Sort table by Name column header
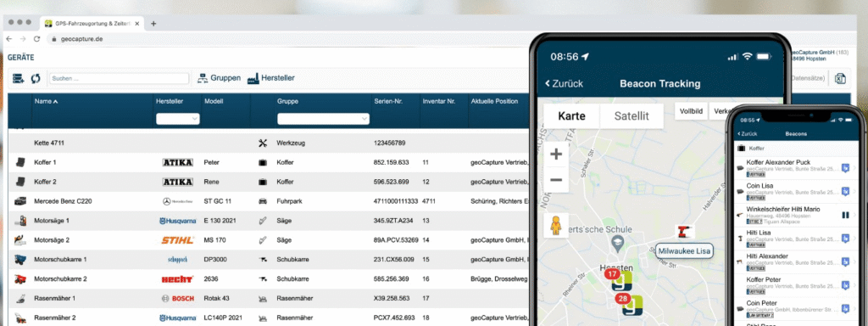 click(x=46, y=102)
